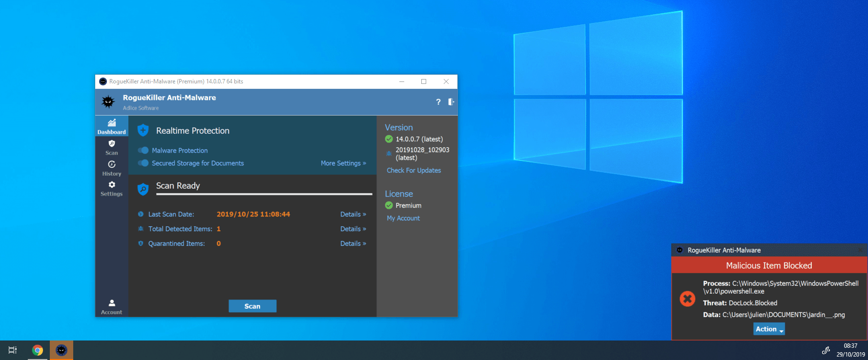Expand Details for Last Scan Date
868x360 pixels.
pos(353,214)
